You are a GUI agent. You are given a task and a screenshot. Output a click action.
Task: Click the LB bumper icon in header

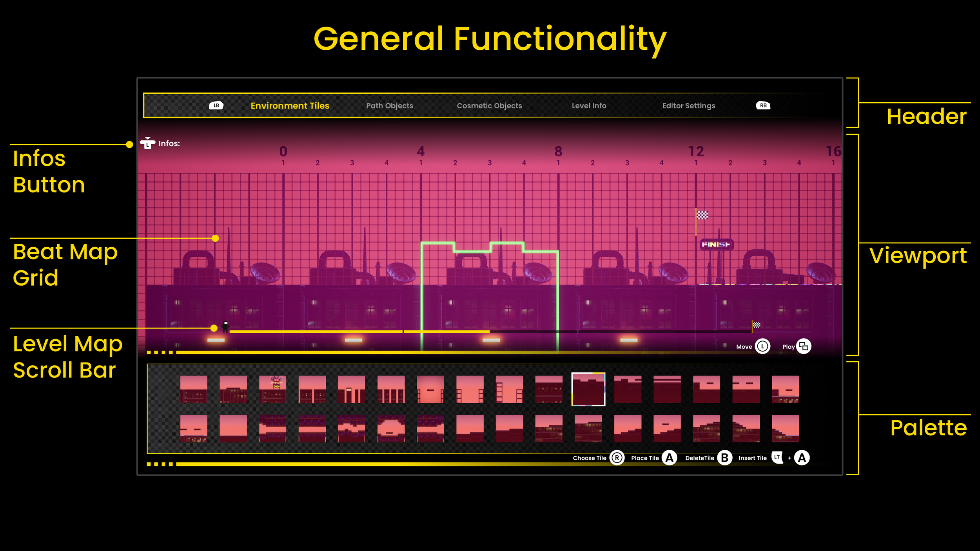pos(216,105)
